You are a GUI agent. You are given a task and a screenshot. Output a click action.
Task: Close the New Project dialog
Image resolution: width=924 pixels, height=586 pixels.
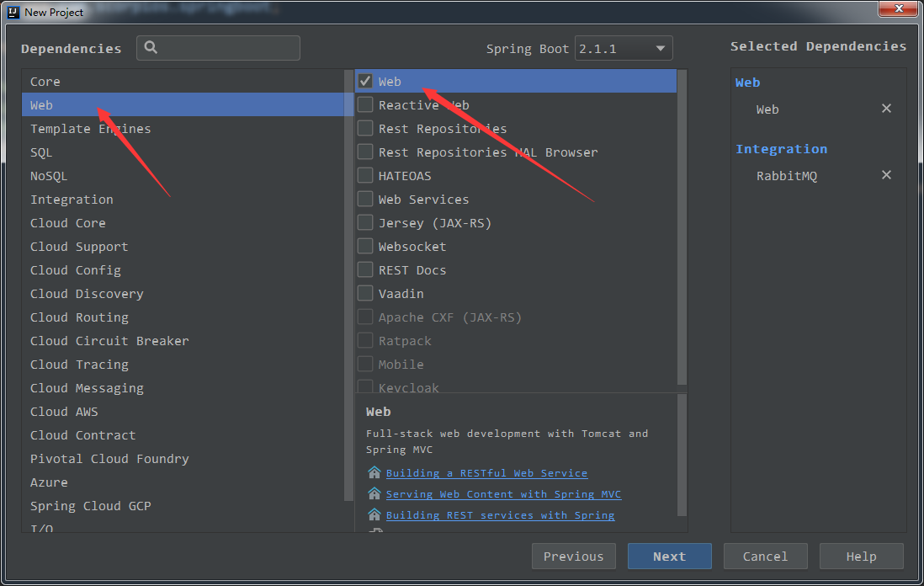(x=899, y=8)
